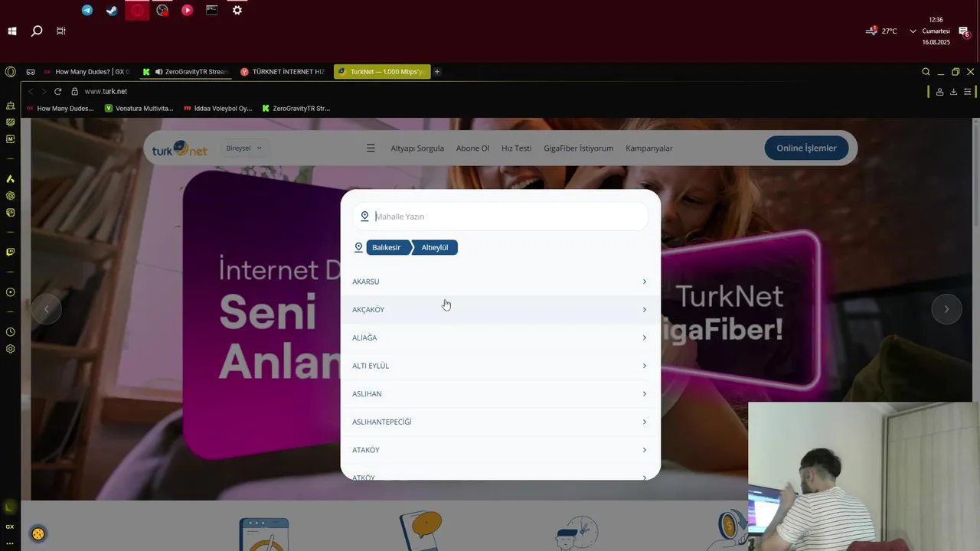Select the TurkNet 1.000 Mbps tab
Image resolution: width=980 pixels, height=551 pixels.
tap(382, 72)
